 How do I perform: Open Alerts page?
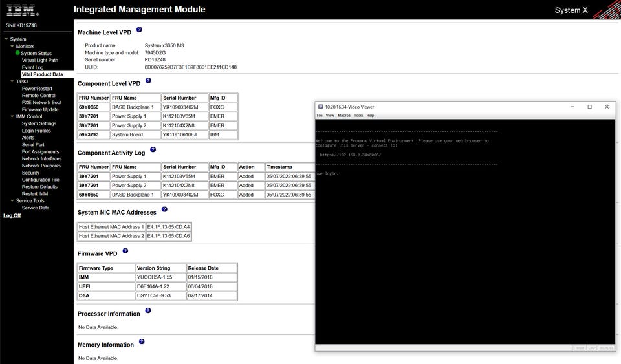pos(28,138)
